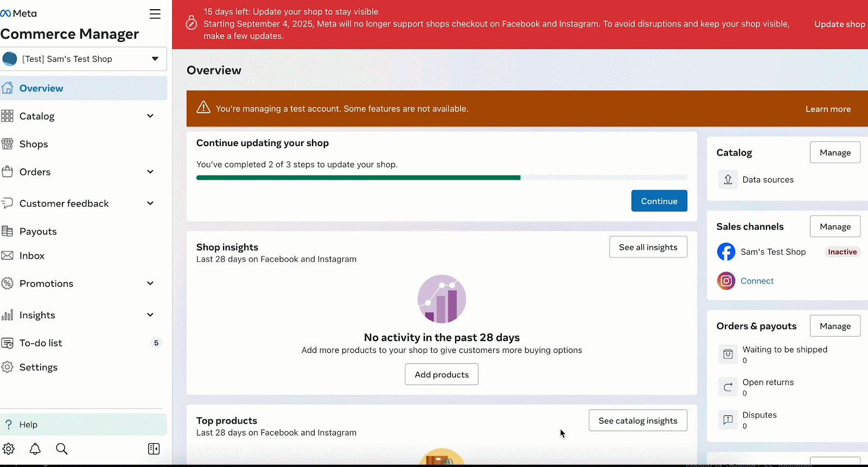Viewport: 868px width, 467px height.
Task: Open the hamburger menu beside Meta logo
Action: 155,14
